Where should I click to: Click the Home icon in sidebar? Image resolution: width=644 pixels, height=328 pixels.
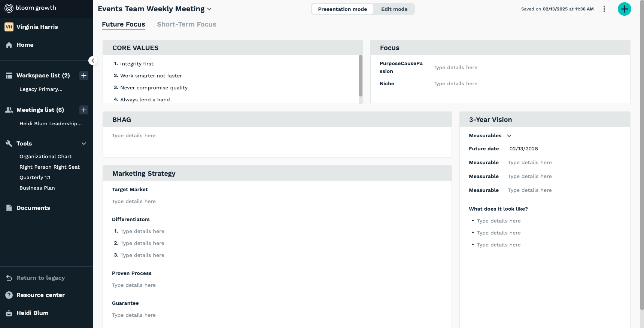pos(9,45)
